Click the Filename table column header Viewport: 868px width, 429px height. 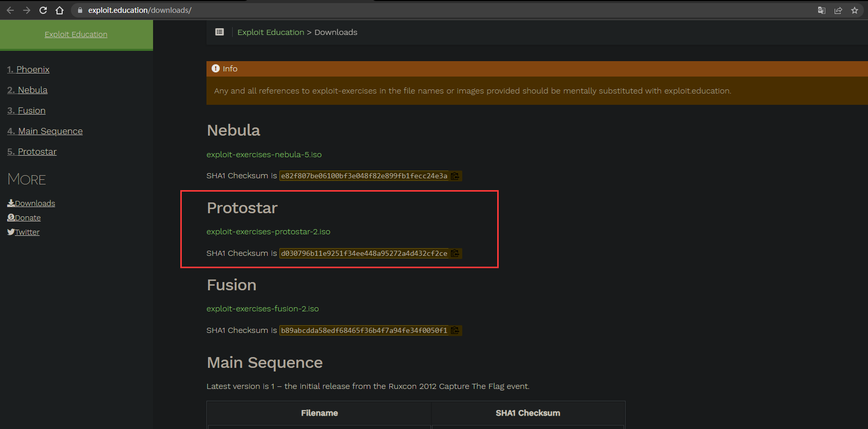[x=319, y=413]
